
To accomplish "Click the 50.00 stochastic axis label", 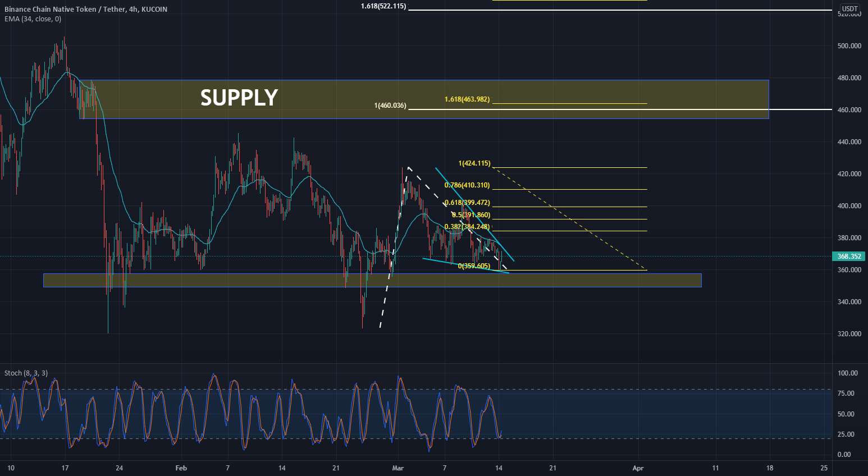I will click(847, 414).
